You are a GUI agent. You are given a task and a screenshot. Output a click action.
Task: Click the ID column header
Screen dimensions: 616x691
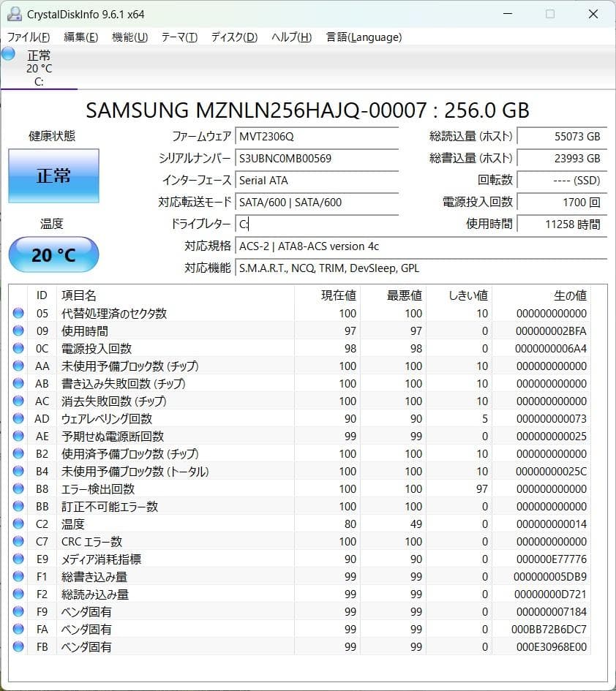pyautogui.click(x=42, y=295)
